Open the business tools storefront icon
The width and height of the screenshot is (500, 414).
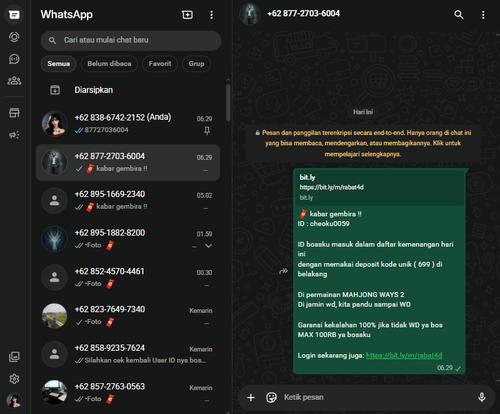point(14,113)
